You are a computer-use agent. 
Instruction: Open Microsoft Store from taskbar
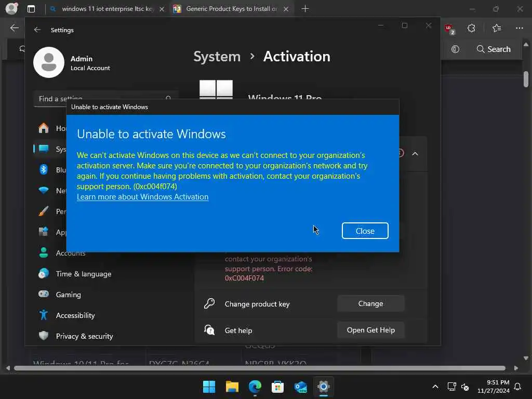(x=277, y=387)
